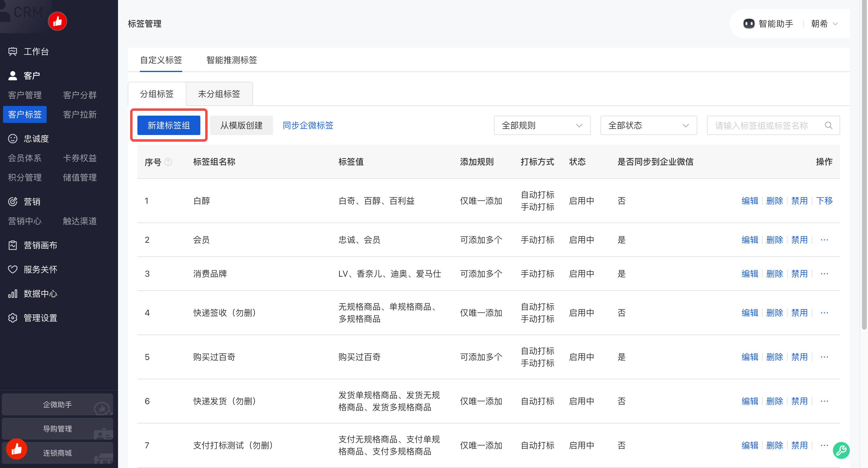Screen dimensions: 868x468
Task: Open more actions for 快递发货 row
Action: (x=824, y=401)
